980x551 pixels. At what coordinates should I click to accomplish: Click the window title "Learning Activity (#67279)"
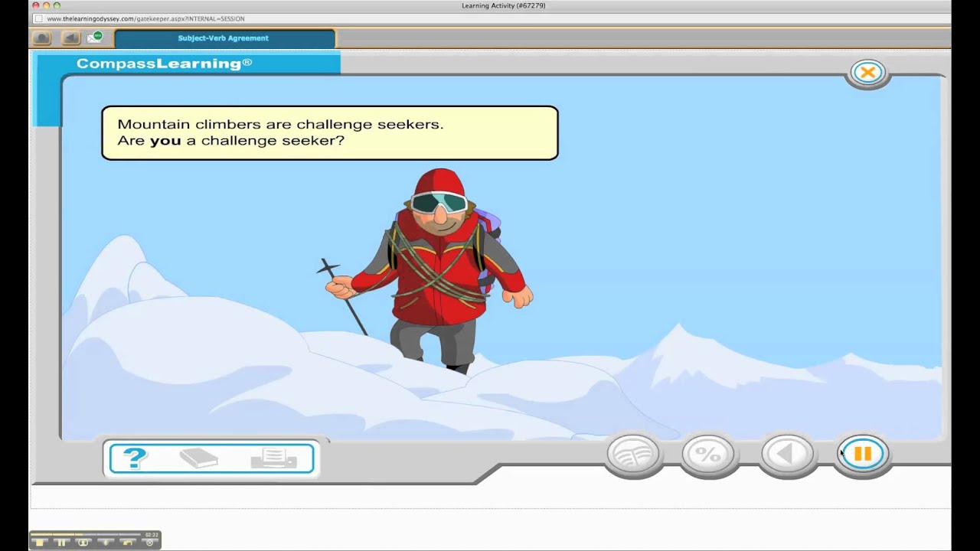coord(504,6)
